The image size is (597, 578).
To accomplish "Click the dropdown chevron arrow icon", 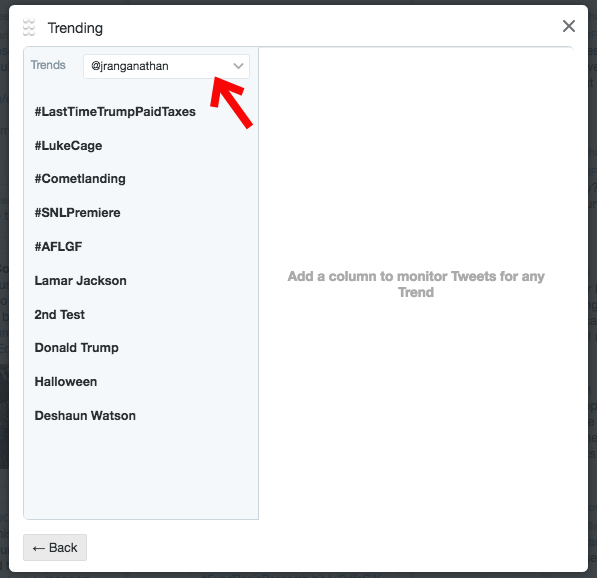I will point(238,66).
